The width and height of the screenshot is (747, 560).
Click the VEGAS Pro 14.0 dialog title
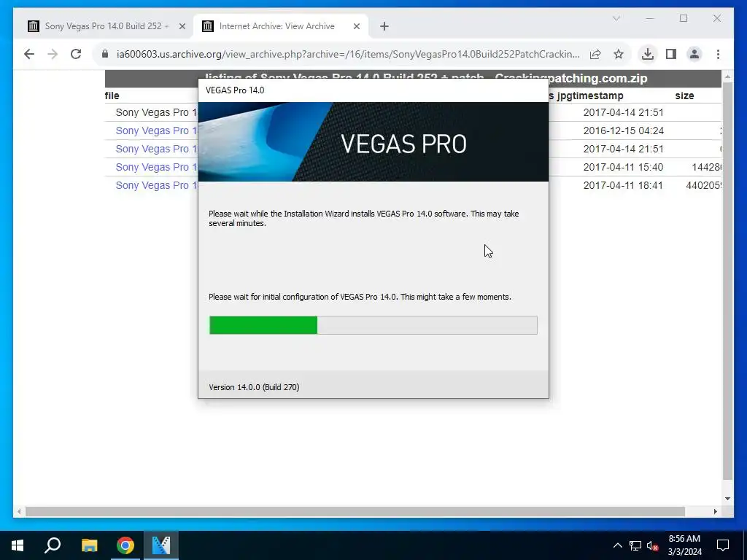tap(235, 90)
